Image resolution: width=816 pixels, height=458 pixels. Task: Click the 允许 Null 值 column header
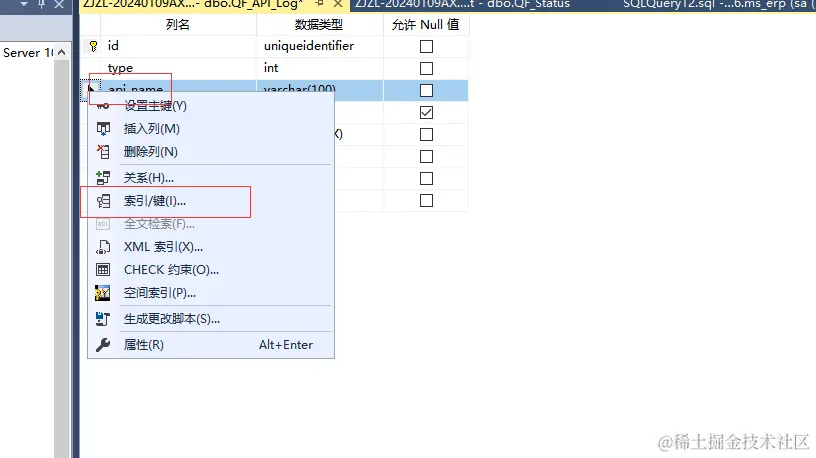click(426, 25)
